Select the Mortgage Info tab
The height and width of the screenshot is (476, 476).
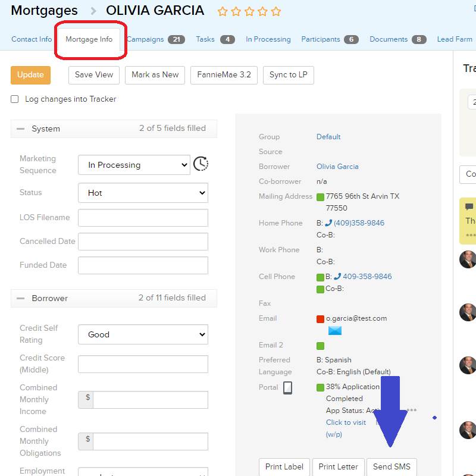[89, 39]
